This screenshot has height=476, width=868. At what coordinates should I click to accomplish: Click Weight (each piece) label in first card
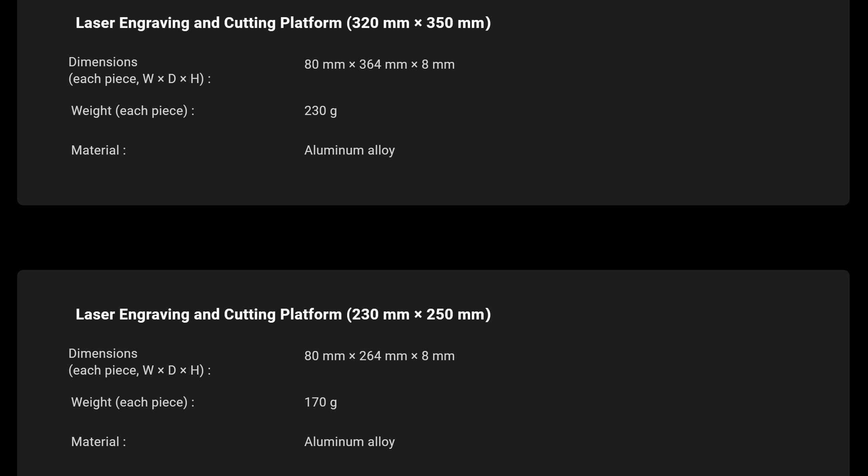(x=133, y=111)
